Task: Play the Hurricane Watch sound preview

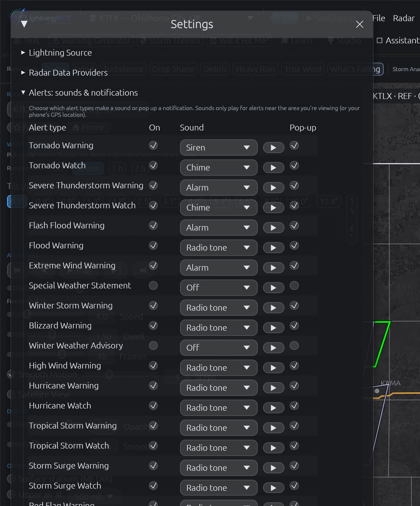Action: 273,408
